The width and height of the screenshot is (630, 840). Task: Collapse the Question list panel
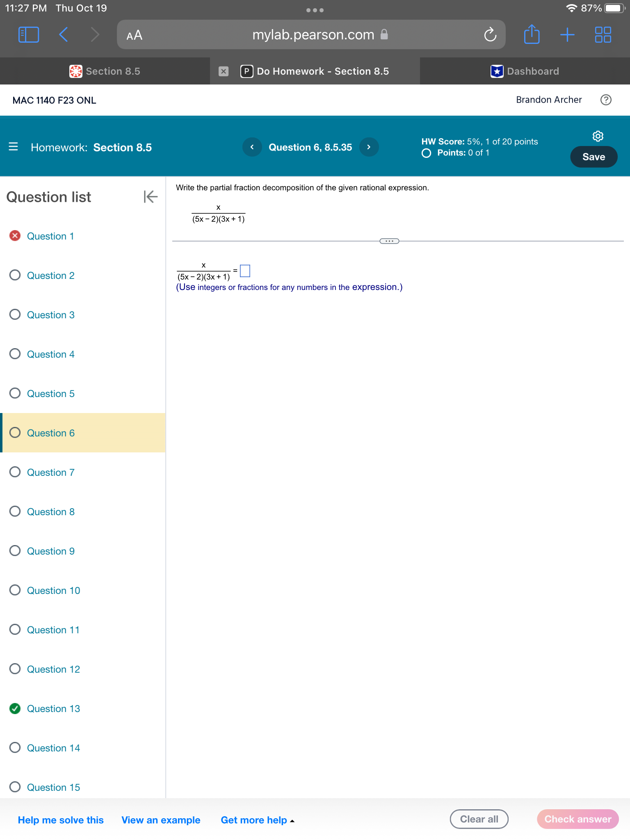pos(151,196)
